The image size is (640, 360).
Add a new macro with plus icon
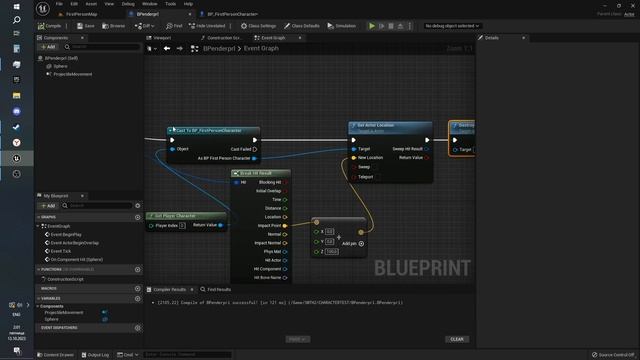138,289
